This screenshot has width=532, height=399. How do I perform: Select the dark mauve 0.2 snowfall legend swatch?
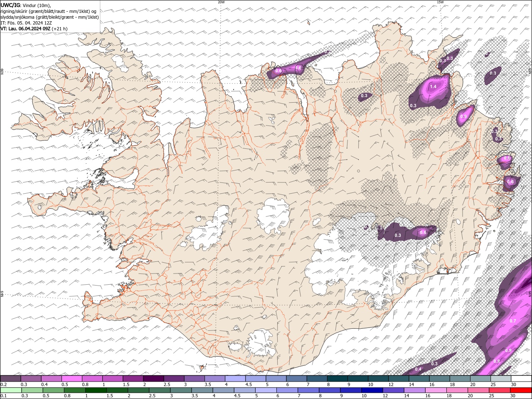[x=10, y=379]
